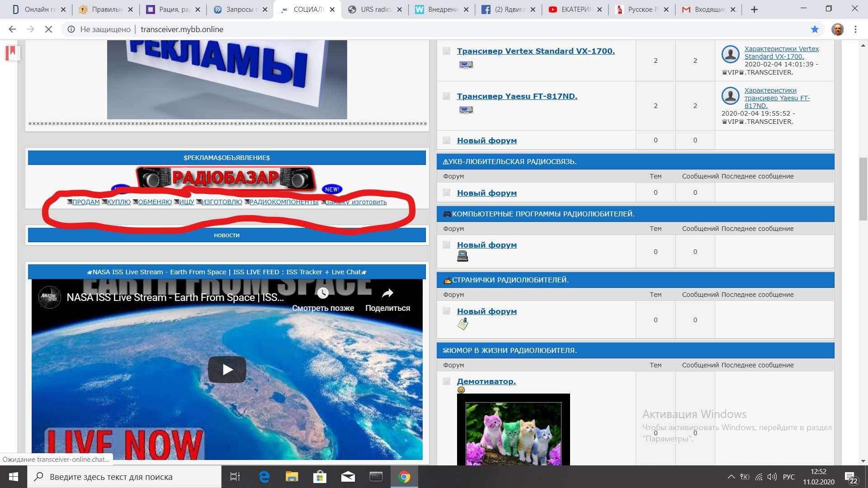Screen dimensions: 868x488
Task: Open the Windows Start menu
Action: point(14,477)
